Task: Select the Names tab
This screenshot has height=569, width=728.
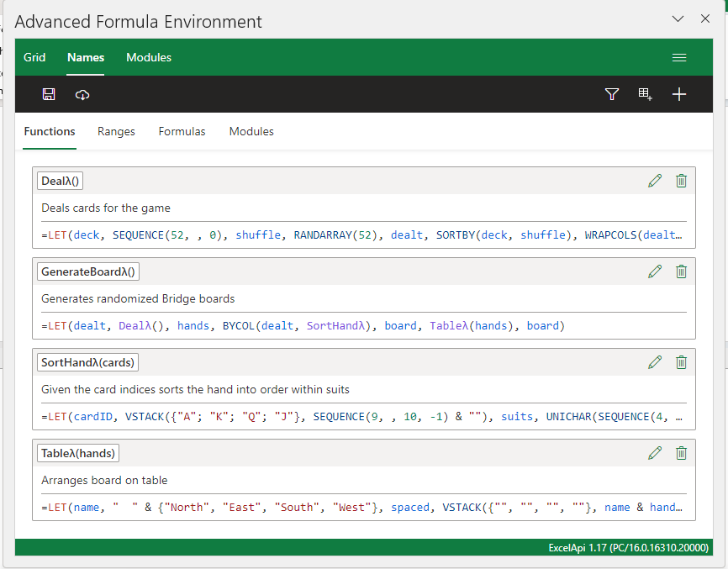Action: [86, 57]
